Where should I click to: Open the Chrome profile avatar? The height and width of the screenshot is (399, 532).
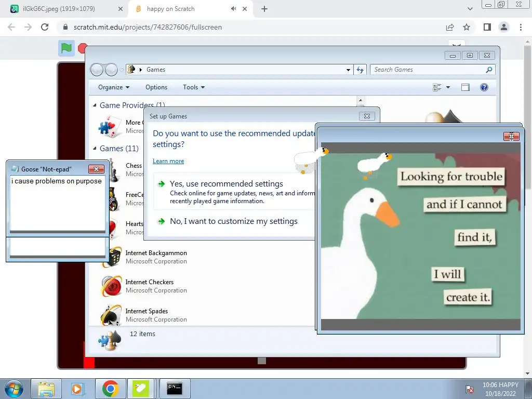[x=504, y=27]
